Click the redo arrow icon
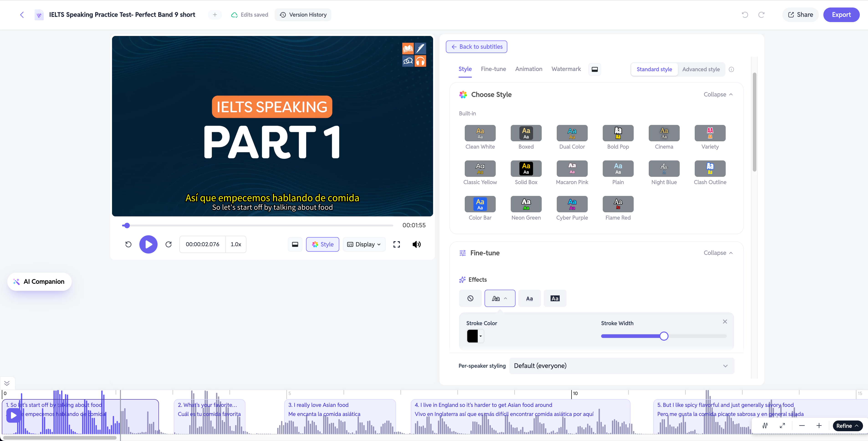 point(761,15)
